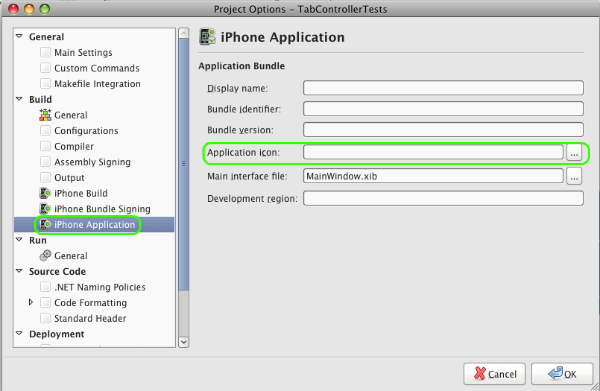Collapse the Run section triangle
The image size is (600, 391).
click(x=19, y=239)
